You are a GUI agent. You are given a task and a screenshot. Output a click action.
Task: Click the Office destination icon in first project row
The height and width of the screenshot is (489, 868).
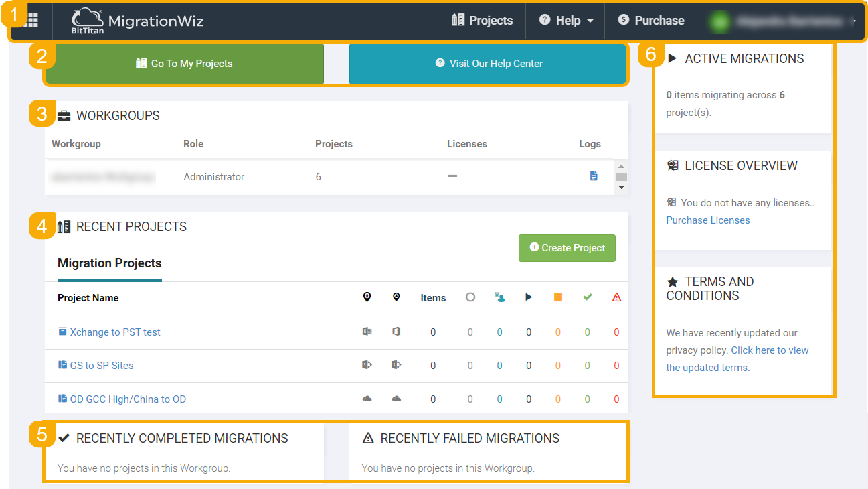click(x=396, y=332)
